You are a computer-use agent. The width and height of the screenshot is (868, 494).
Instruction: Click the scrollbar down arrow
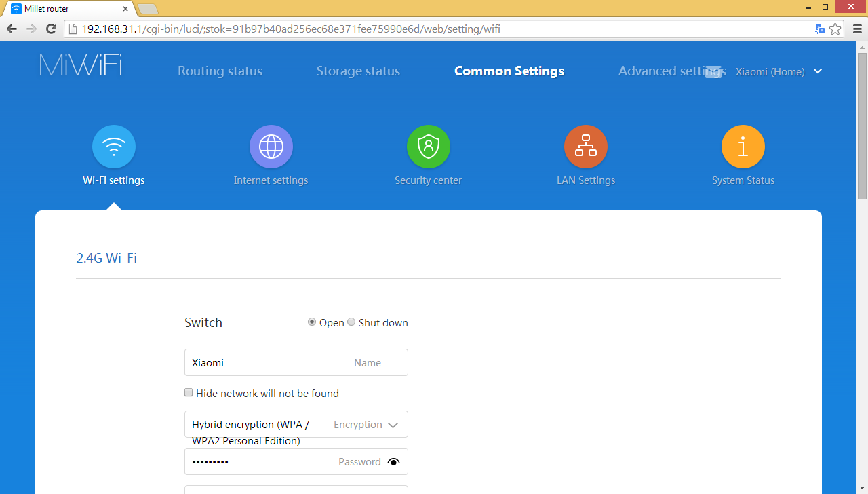point(862,489)
